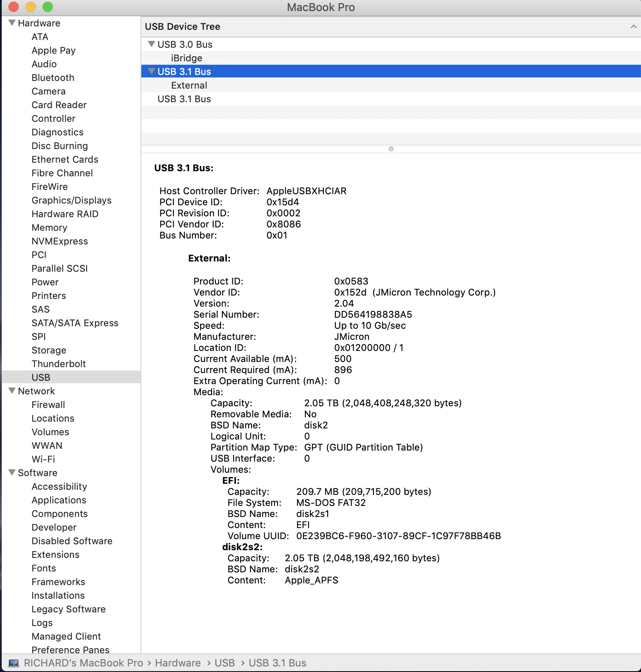
Task: Open Ethernet Cards section
Action: 65,159
